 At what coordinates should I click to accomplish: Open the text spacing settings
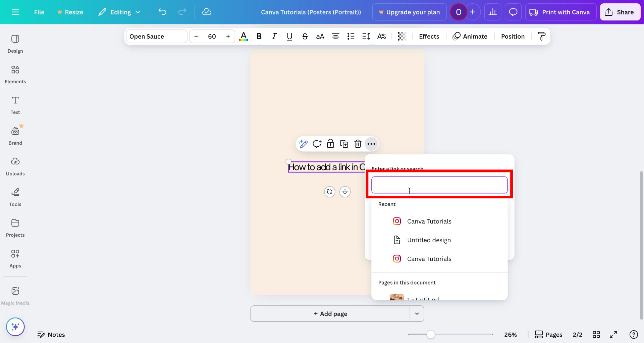pyautogui.click(x=366, y=36)
